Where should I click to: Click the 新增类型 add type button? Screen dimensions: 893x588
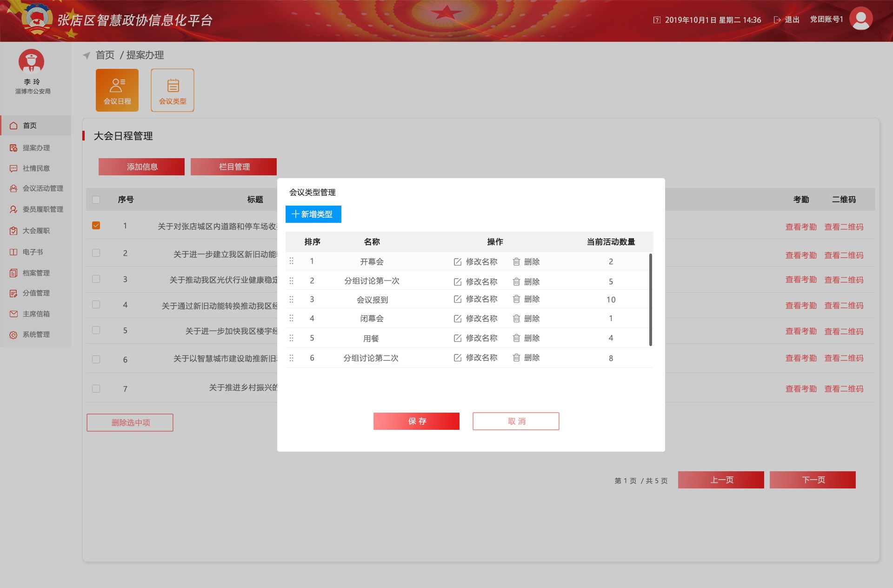pyautogui.click(x=313, y=214)
